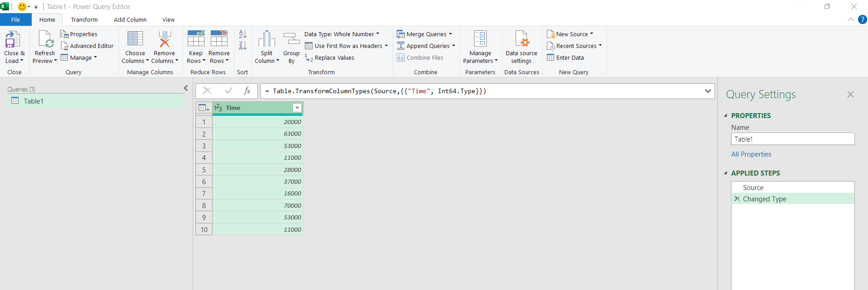
Task: Open the Data Type: Whole Number dropdown
Action: 342,34
